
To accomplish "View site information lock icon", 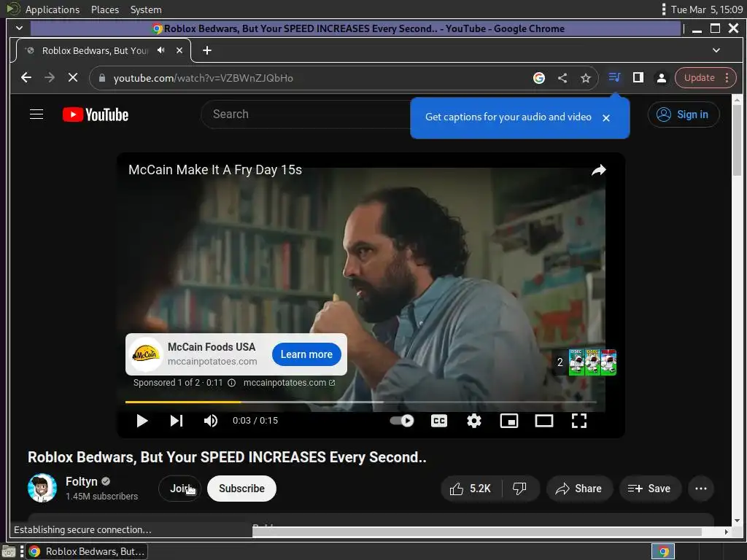I will (x=102, y=78).
